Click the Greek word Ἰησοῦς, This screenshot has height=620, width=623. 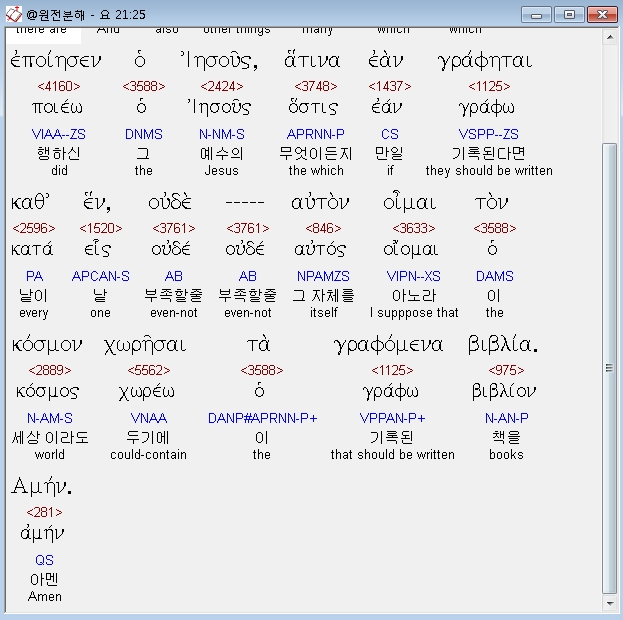click(219, 61)
